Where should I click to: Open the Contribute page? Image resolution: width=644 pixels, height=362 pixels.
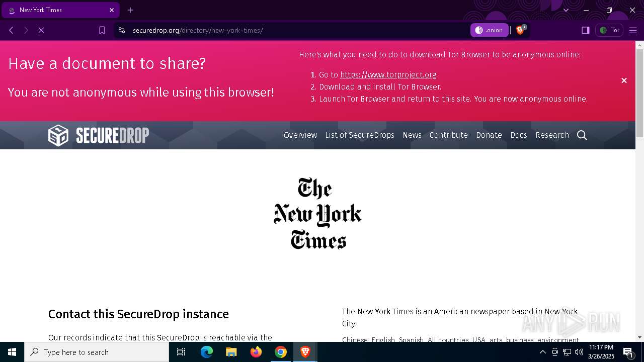pos(449,135)
